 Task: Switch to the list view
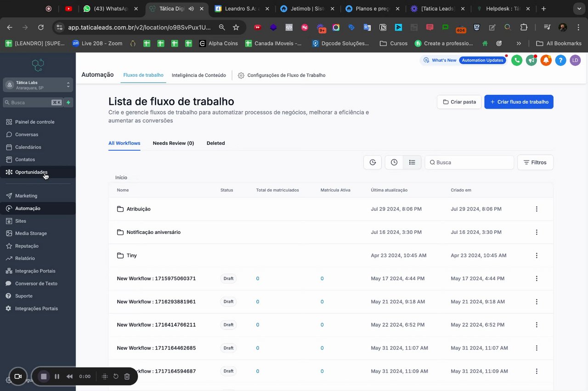coord(412,162)
